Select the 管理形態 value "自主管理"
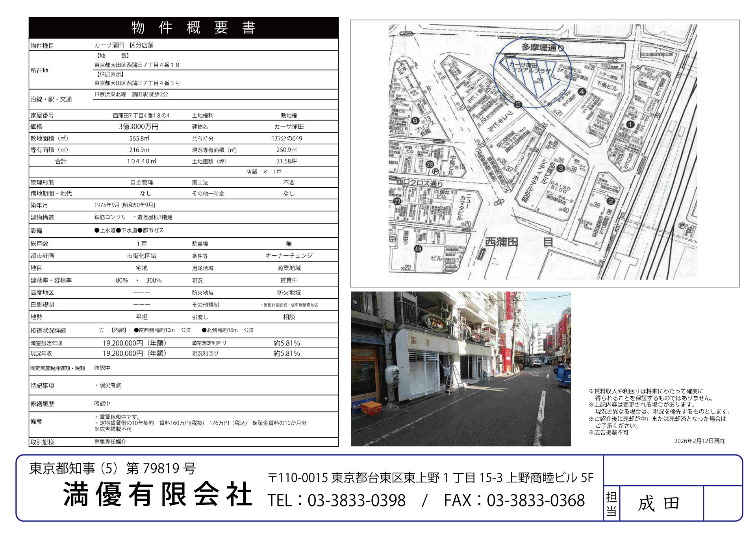The width and height of the screenshot is (756, 534). tap(142, 183)
